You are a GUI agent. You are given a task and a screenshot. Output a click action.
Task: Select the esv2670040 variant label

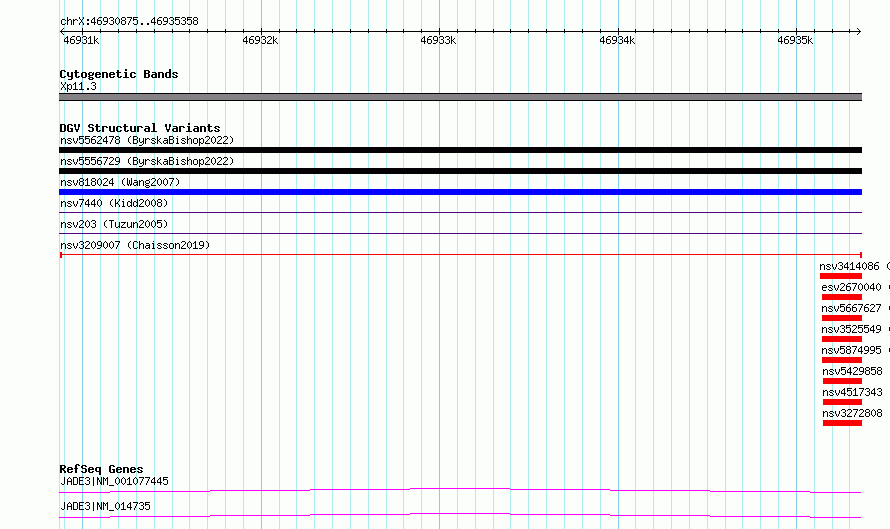[x=851, y=287]
